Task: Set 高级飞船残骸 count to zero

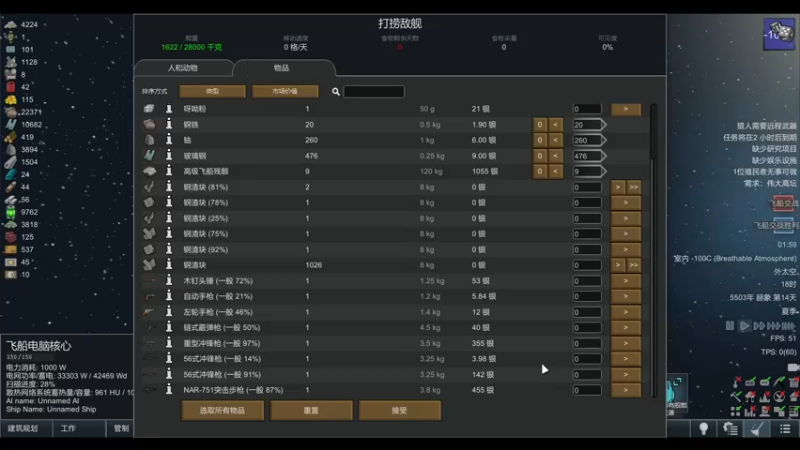Action: 540,171
